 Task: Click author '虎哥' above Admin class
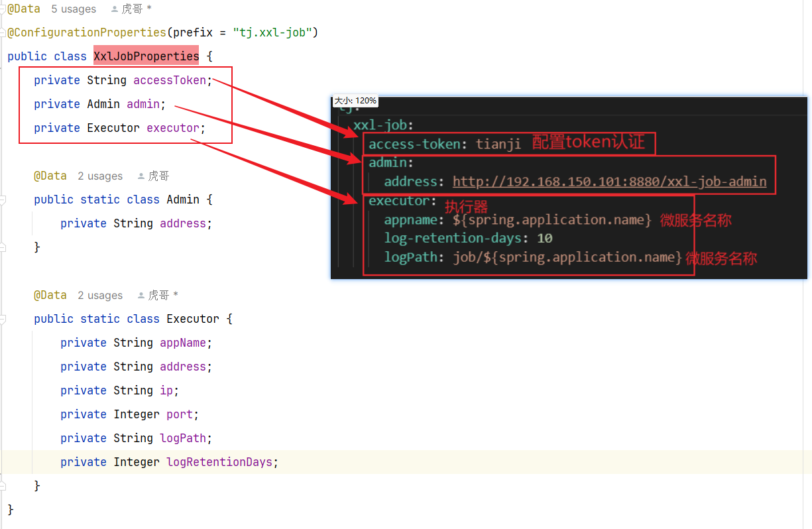[158, 176]
